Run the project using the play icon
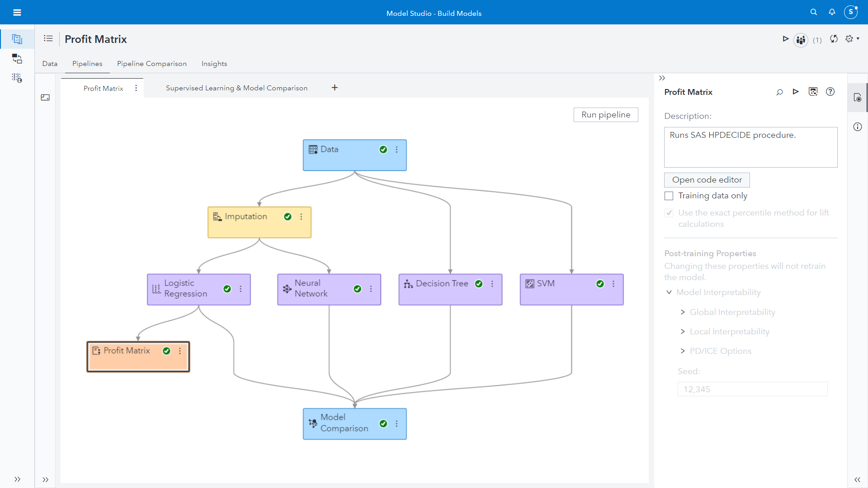 click(x=786, y=39)
